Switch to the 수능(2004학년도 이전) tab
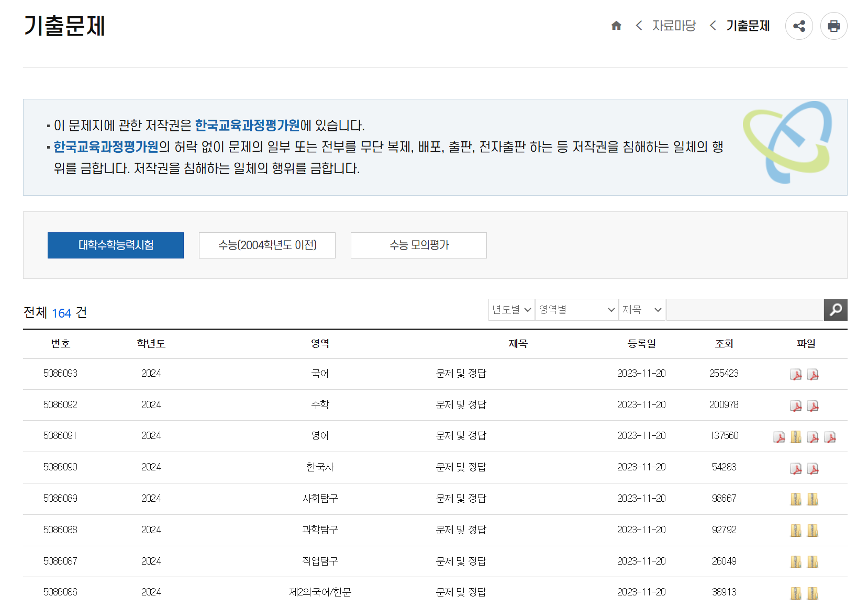Image resolution: width=868 pixels, height=608 pixels. point(267,245)
